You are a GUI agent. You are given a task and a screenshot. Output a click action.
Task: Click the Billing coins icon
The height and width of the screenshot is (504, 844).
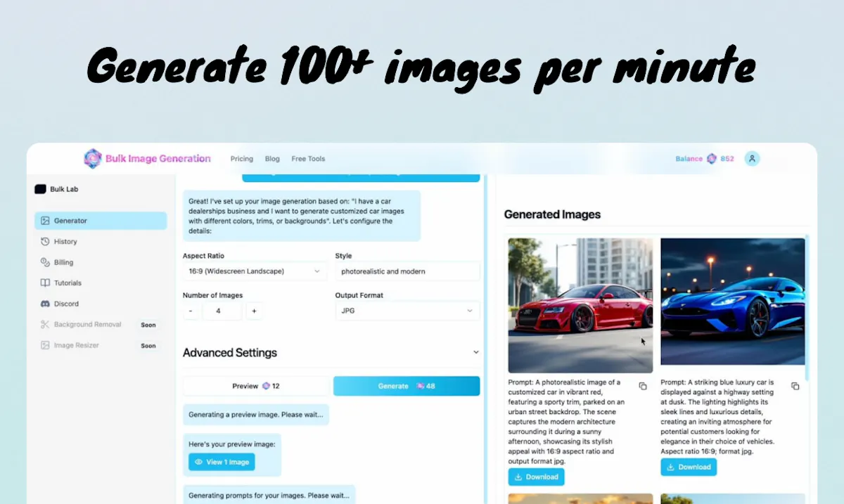point(45,262)
